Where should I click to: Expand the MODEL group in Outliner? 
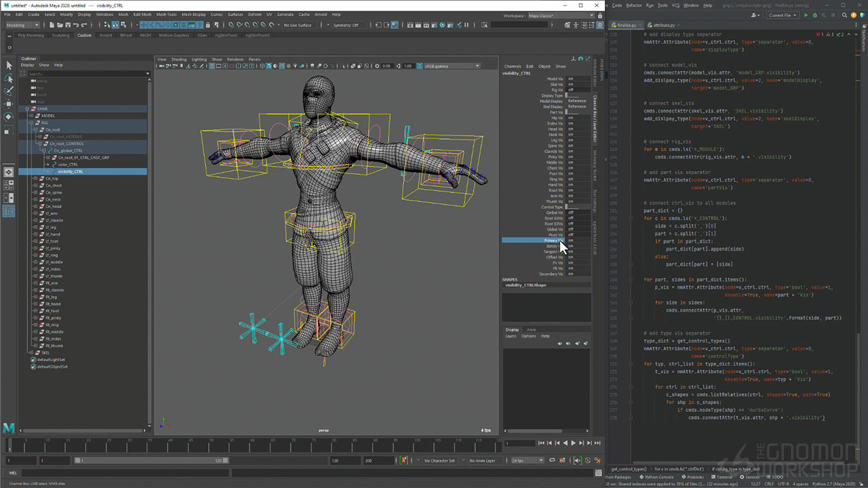(x=32, y=116)
